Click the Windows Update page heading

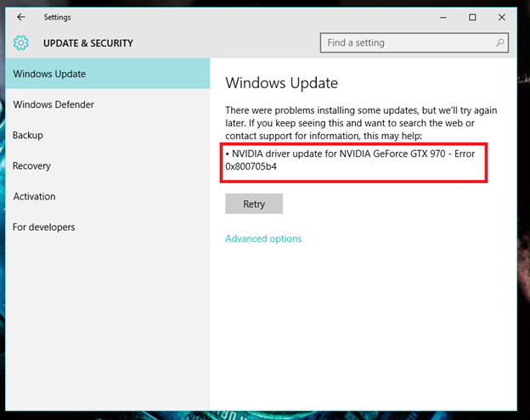tap(281, 83)
